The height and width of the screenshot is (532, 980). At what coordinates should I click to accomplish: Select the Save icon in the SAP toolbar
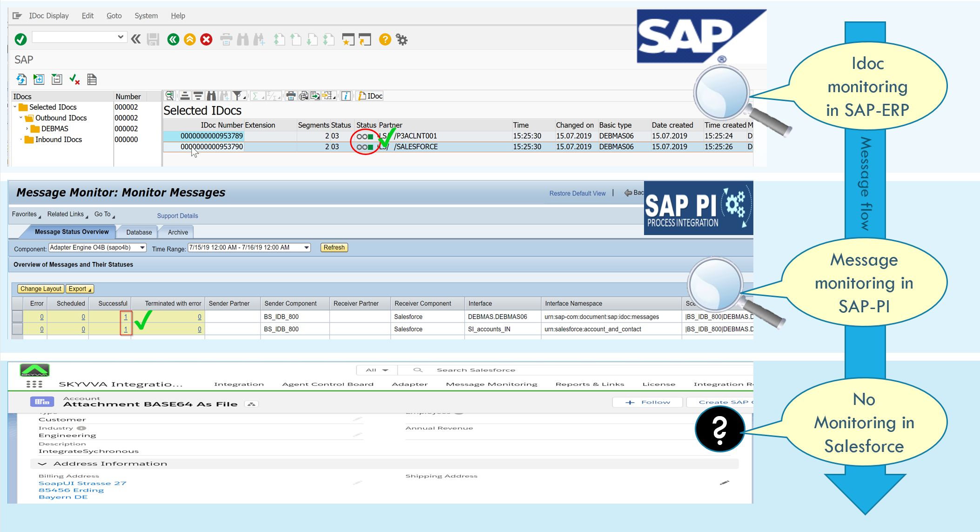tap(153, 39)
